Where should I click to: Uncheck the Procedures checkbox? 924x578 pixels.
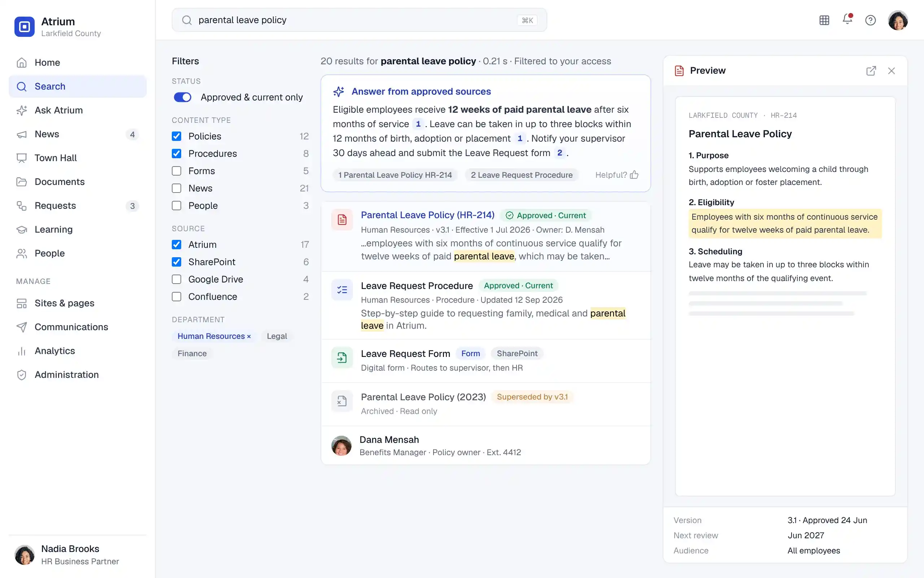(x=176, y=153)
